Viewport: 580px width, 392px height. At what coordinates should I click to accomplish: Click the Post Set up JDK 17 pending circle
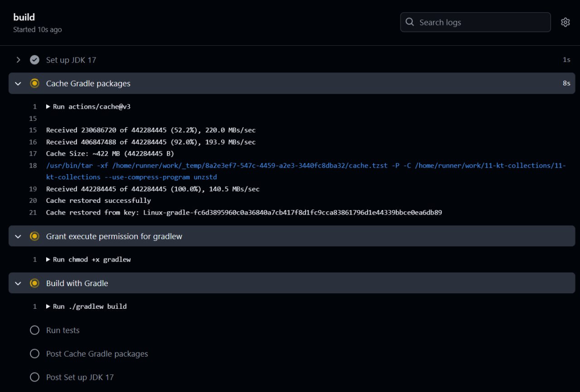34,378
